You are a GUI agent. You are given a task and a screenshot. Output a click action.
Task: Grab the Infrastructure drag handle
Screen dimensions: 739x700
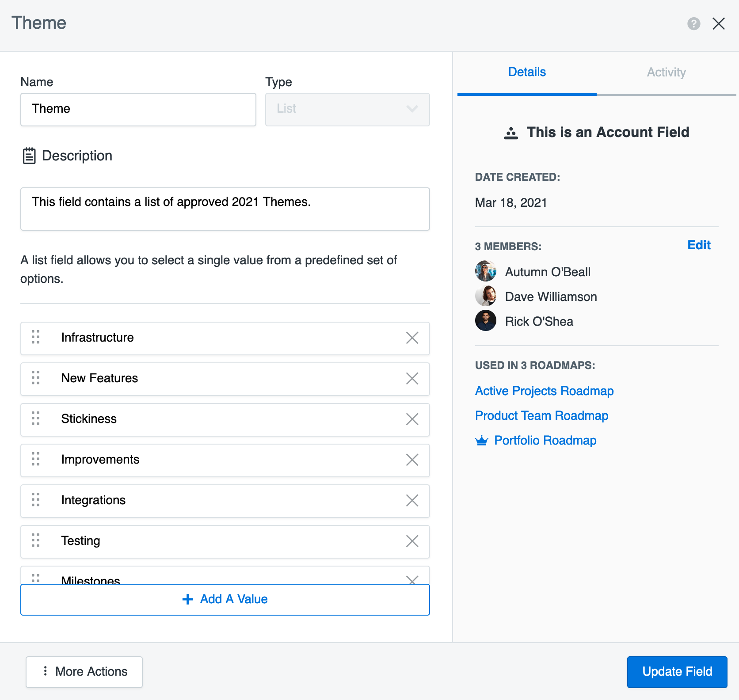click(x=36, y=337)
